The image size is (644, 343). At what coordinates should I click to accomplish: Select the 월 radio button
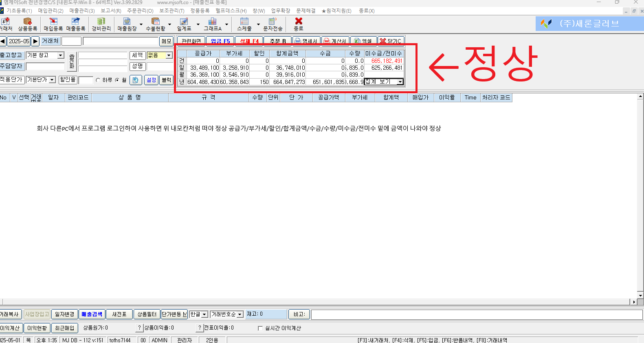pyautogui.click(x=117, y=80)
